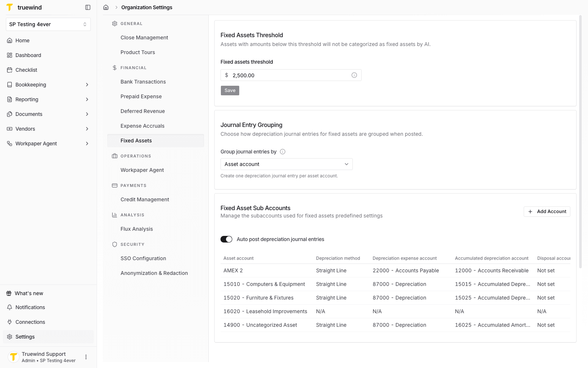Click the Dashboard grid icon

point(10,55)
